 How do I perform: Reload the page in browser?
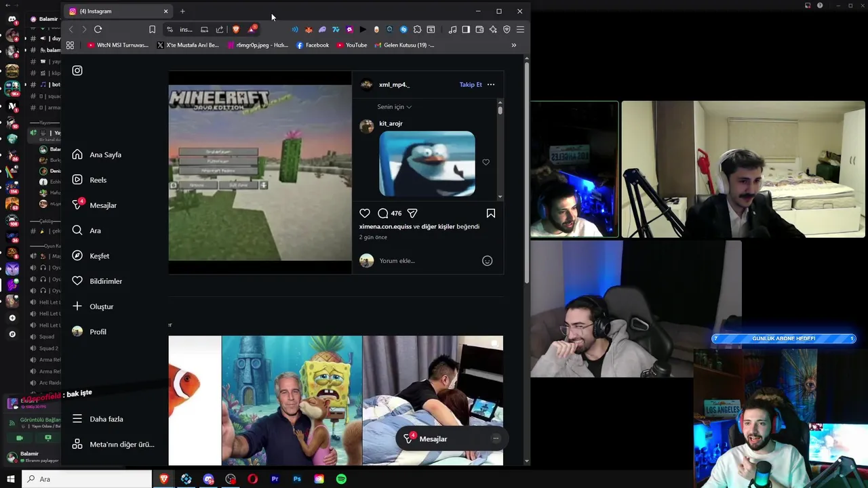[98, 29]
